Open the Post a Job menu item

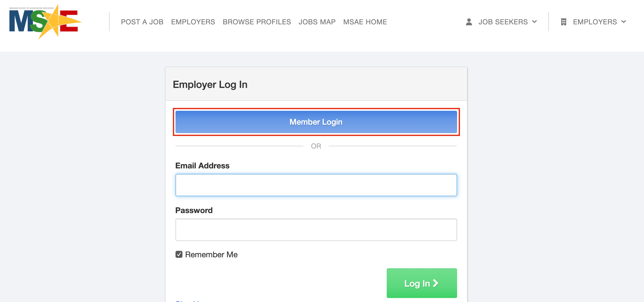pyautogui.click(x=142, y=22)
